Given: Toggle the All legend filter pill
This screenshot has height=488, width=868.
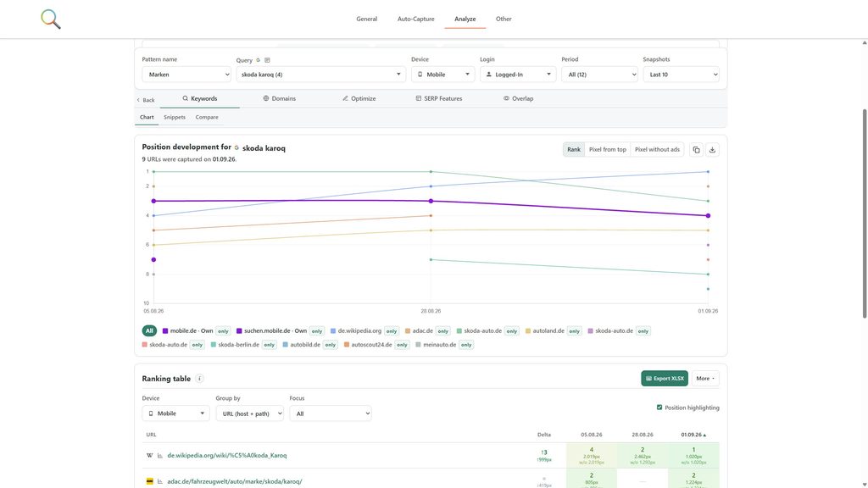Looking at the screenshot, I should click(x=149, y=331).
